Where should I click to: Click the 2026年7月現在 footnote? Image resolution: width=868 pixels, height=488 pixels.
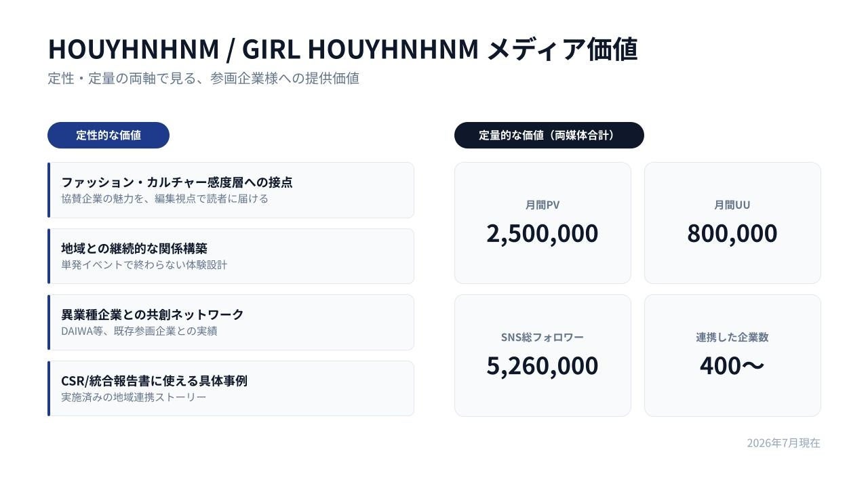(783, 443)
